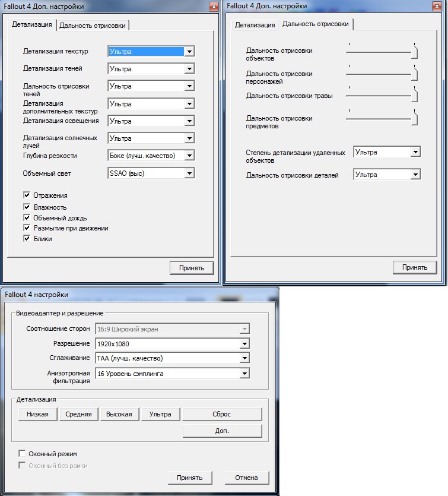Click Принять in right Доп. настройки window
The height and width of the screenshot is (496, 448).
pyautogui.click(x=415, y=267)
